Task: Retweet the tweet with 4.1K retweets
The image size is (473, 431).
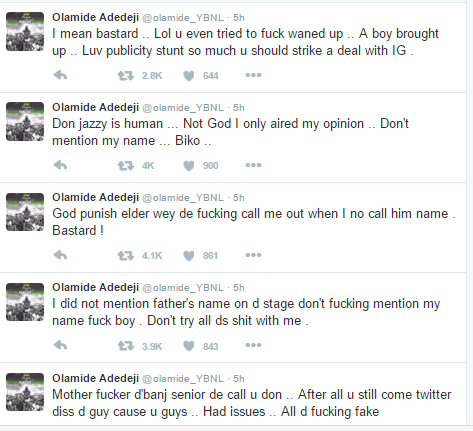Action: point(126,256)
